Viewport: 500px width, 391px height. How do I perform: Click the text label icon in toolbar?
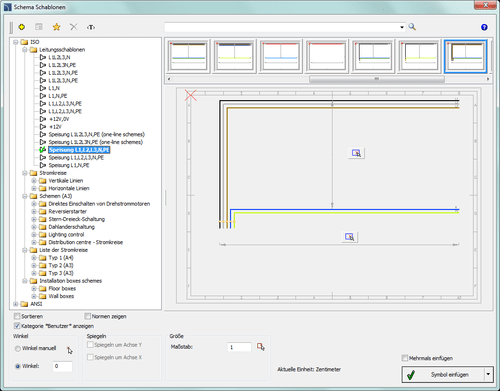tap(91, 27)
